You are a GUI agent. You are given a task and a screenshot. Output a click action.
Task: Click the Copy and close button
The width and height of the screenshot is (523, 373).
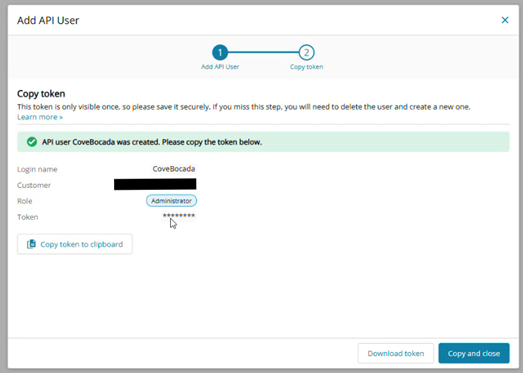pos(474,353)
